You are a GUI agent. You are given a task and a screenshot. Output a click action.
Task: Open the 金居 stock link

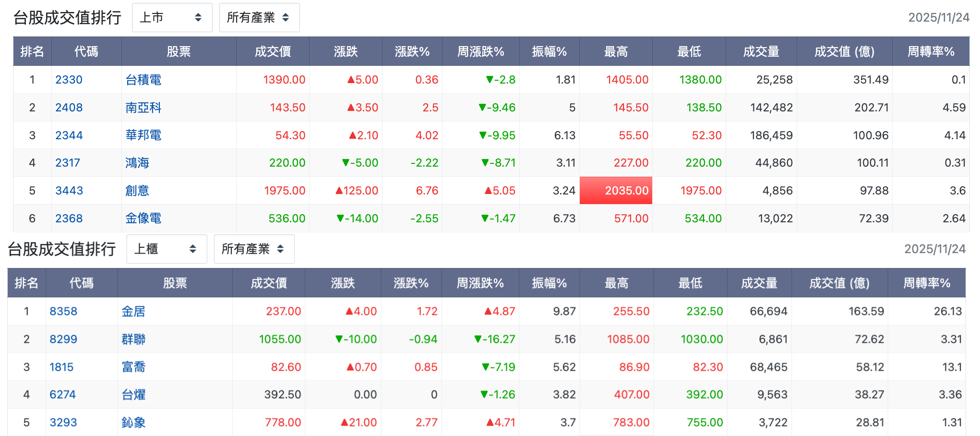[133, 311]
